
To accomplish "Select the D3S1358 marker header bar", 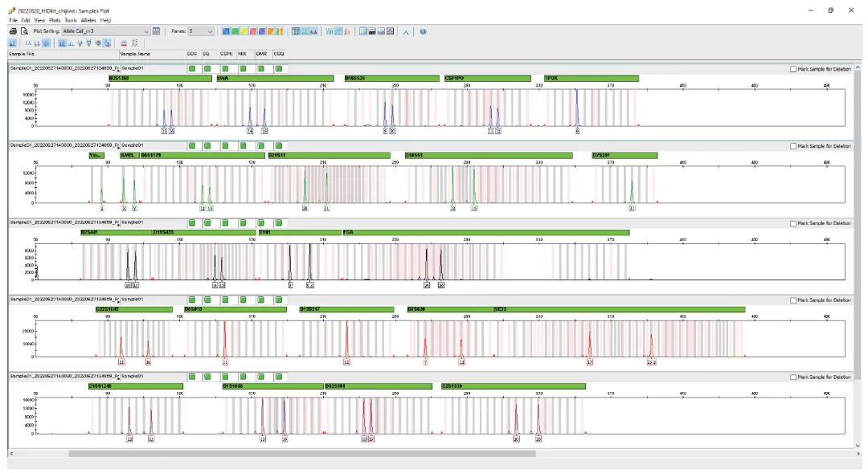I will [160, 79].
